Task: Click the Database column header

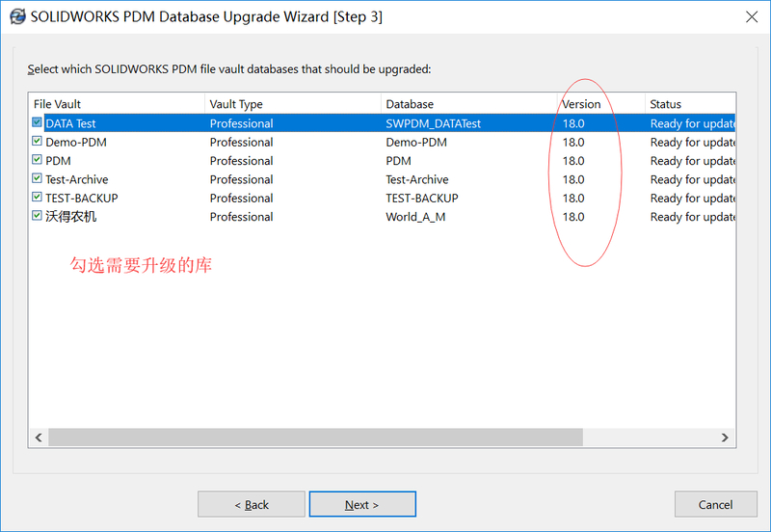Action: pyautogui.click(x=469, y=104)
